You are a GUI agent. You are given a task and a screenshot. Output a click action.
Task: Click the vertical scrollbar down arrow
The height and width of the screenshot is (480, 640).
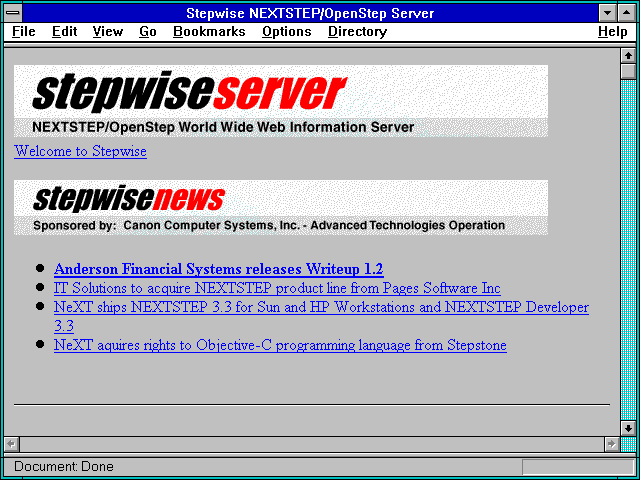click(628, 428)
